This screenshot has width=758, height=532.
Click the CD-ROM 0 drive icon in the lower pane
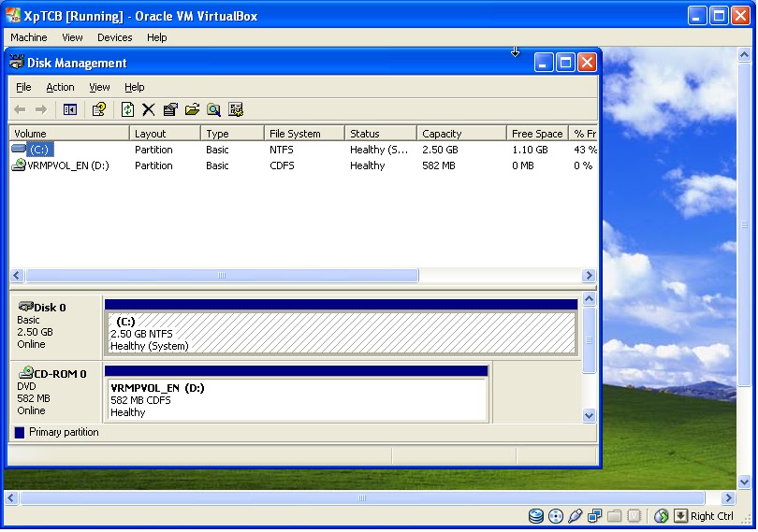[25, 372]
